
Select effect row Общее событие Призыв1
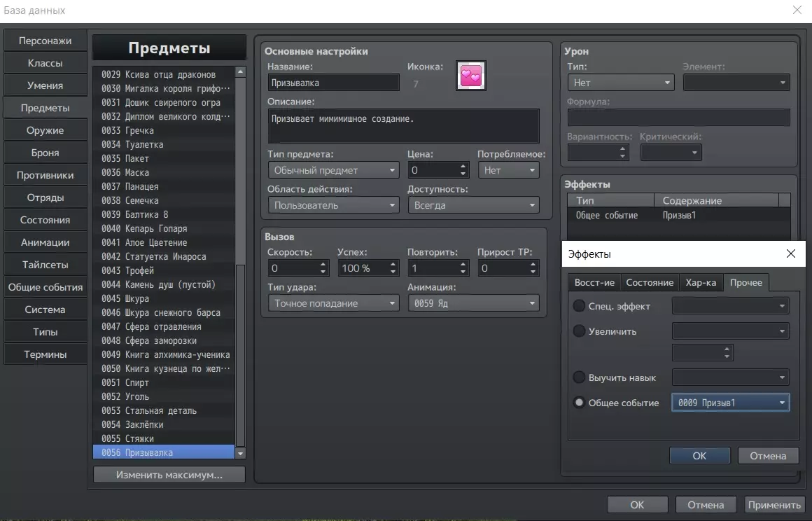[x=678, y=215]
